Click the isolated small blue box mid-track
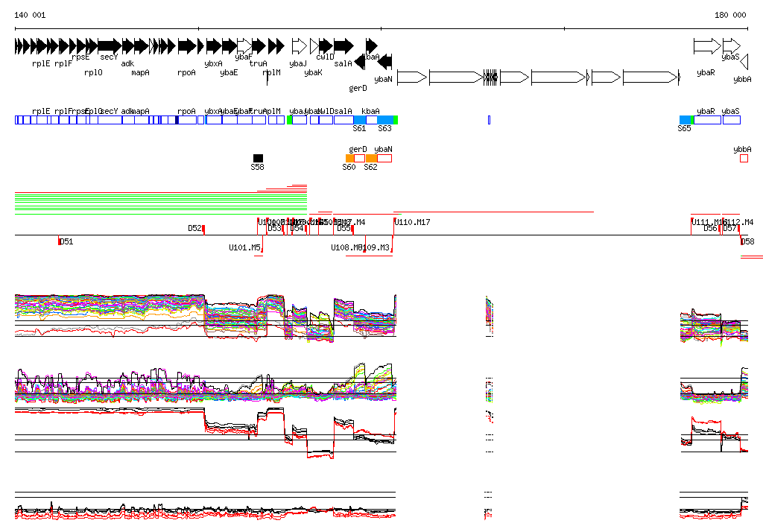Screen dimensions: 763x532 point(489,120)
